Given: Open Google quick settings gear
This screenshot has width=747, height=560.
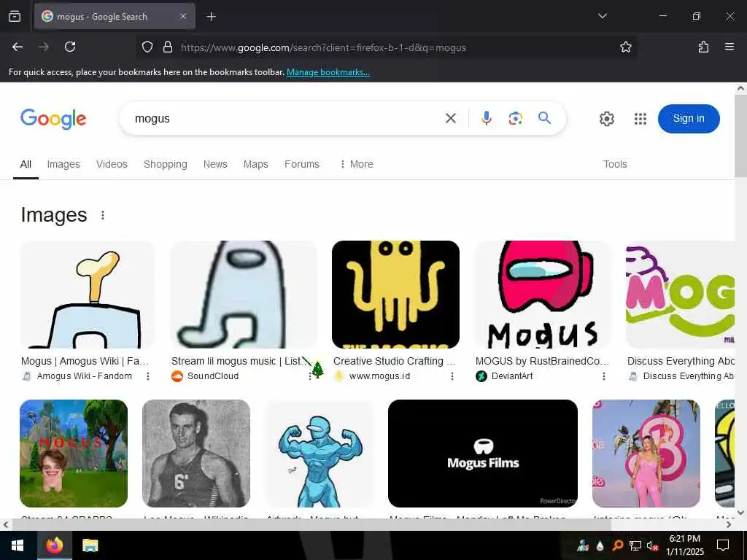Looking at the screenshot, I should [x=606, y=119].
